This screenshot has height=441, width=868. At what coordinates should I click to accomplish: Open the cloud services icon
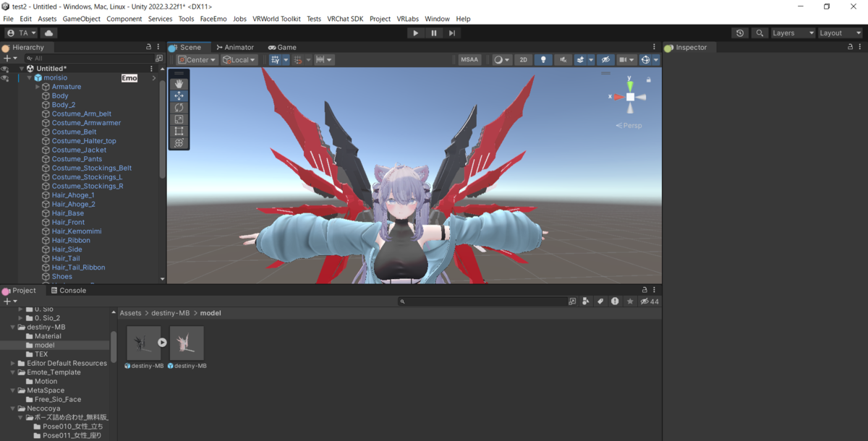(48, 33)
